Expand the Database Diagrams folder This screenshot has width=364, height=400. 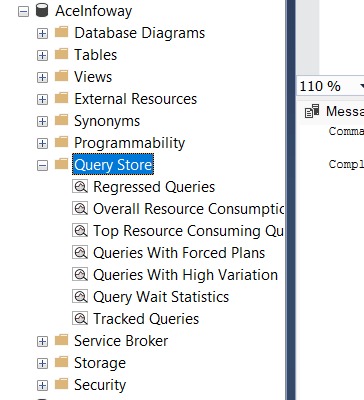pyautogui.click(x=42, y=33)
